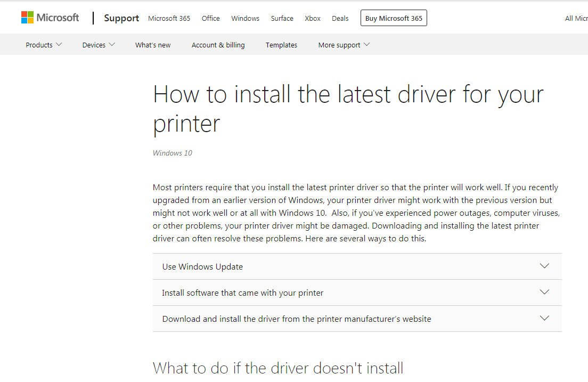
Task: Go to the Office nav link
Action: (210, 18)
